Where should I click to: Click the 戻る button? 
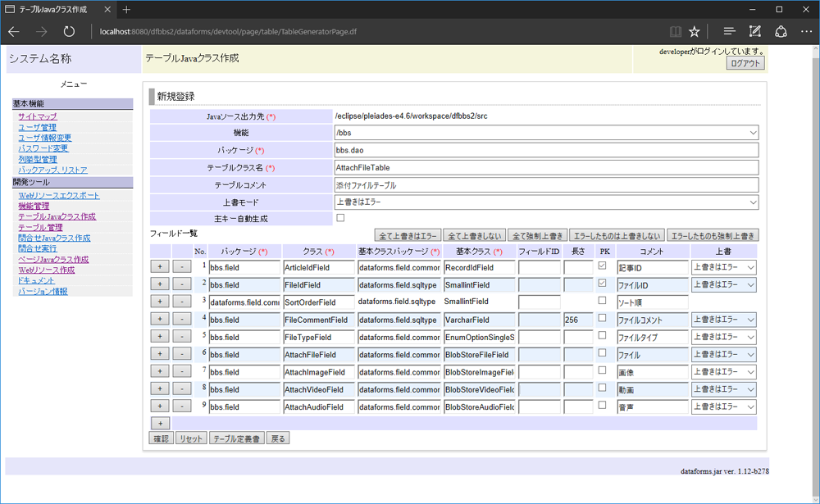coord(278,438)
